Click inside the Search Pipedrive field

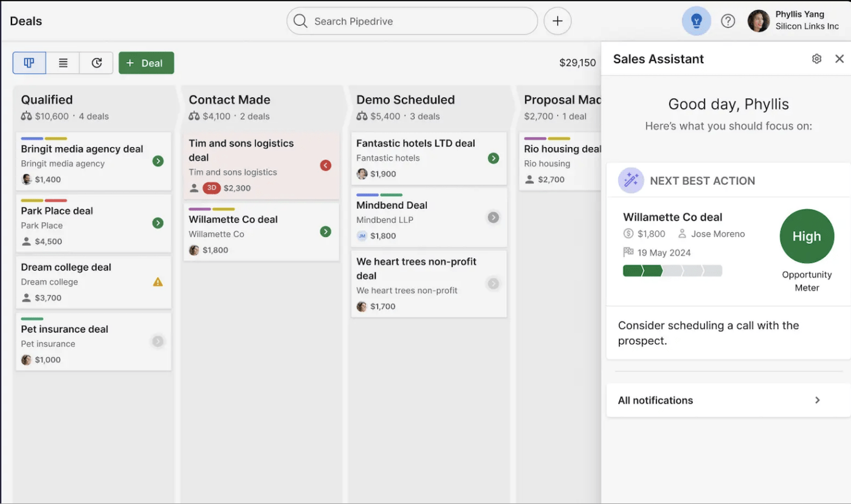point(412,21)
